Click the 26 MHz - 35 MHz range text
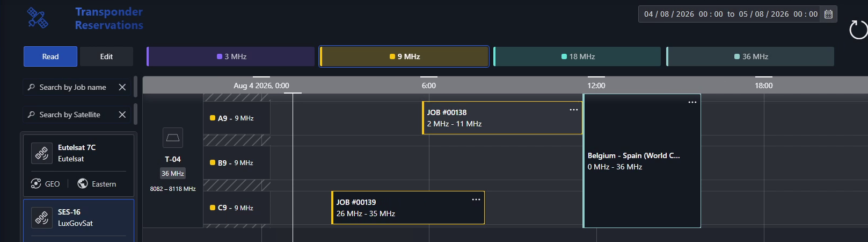Screen dimensions: 868x242 coord(366,213)
